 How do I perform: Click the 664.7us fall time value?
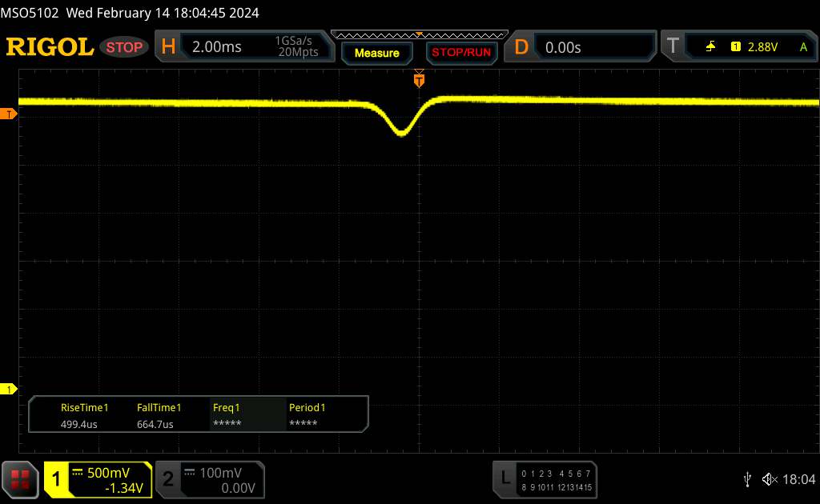point(155,424)
